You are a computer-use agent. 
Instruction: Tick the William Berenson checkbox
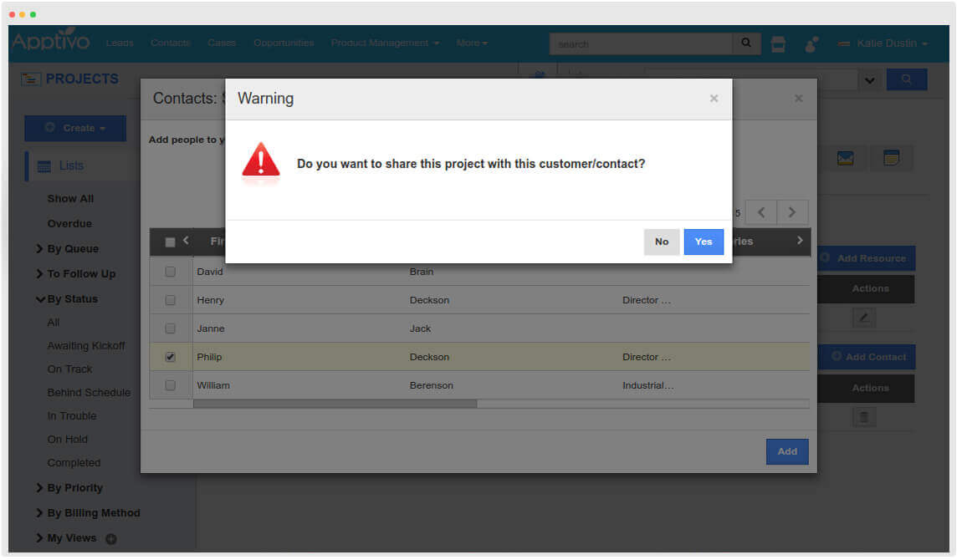click(171, 385)
